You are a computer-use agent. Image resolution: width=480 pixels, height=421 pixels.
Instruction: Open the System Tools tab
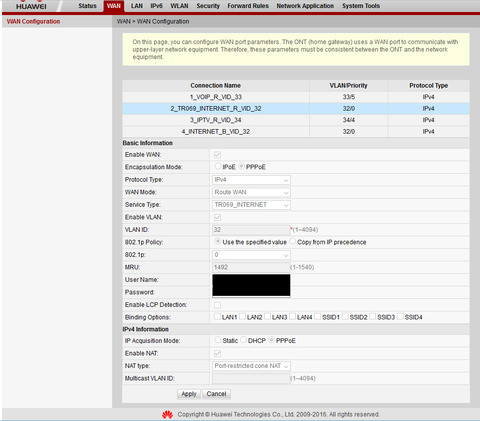click(361, 6)
